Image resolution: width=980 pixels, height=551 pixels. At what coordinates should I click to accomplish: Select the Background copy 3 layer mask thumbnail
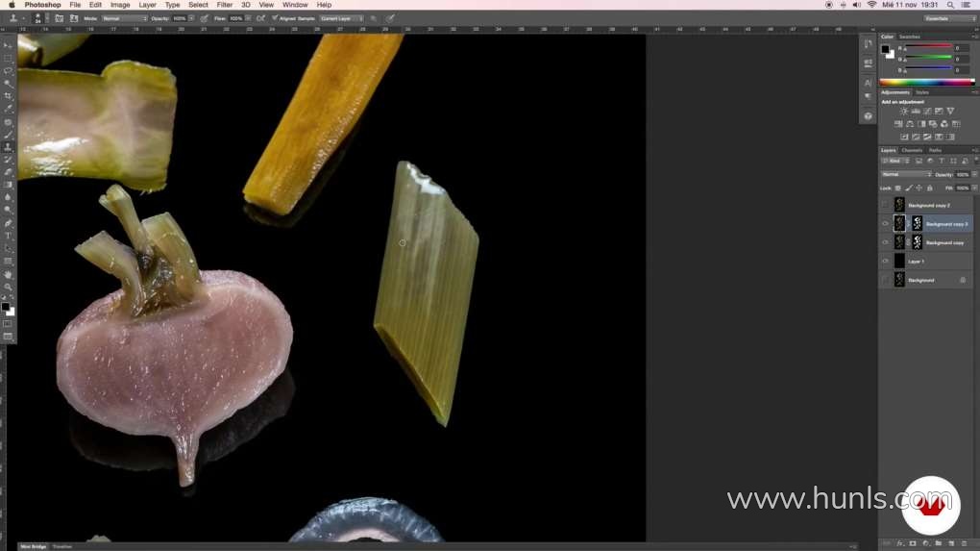click(917, 223)
